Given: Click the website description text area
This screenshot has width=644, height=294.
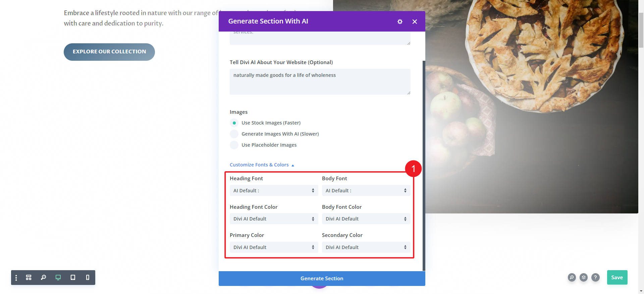Looking at the screenshot, I should (320, 82).
